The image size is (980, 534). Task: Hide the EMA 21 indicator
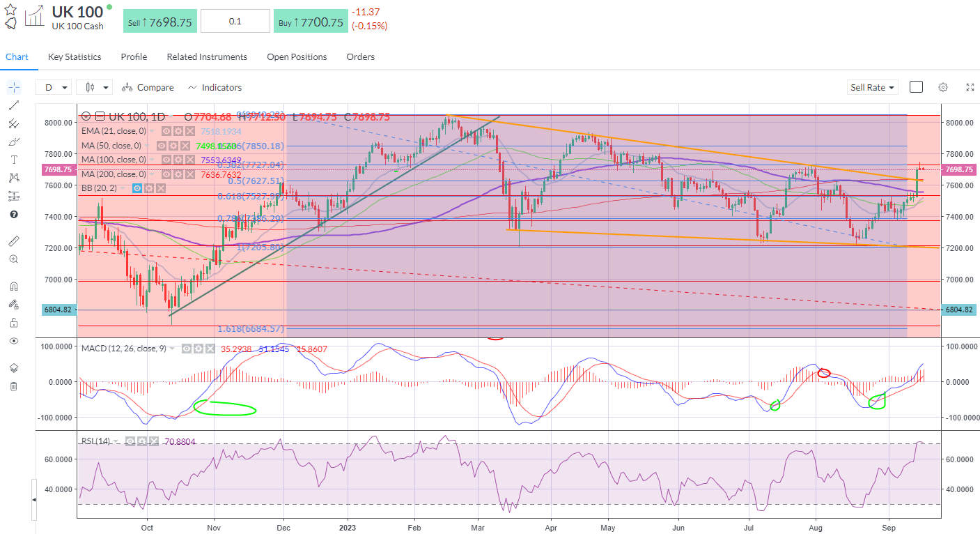[x=166, y=131]
